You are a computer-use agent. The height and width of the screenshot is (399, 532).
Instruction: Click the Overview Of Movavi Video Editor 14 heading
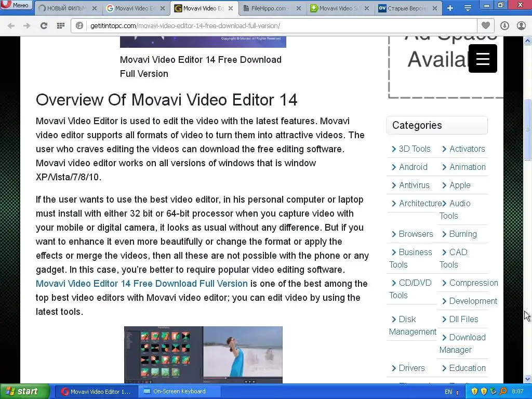click(167, 100)
